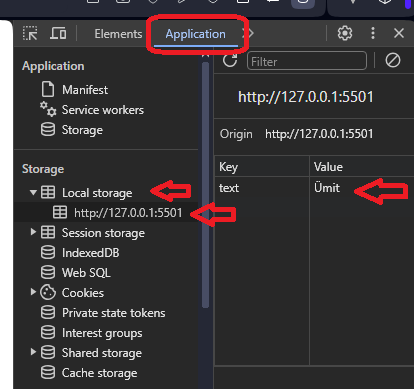Image resolution: width=414 pixels, height=389 pixels.
Task: Refresh the storage table
Action: [230, 60]
